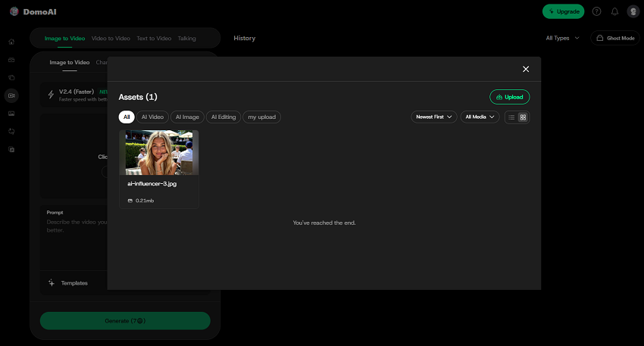This screenshot has width=644, height=346.
Task: Open the Newest First sort dropdown
Action: 433,117
